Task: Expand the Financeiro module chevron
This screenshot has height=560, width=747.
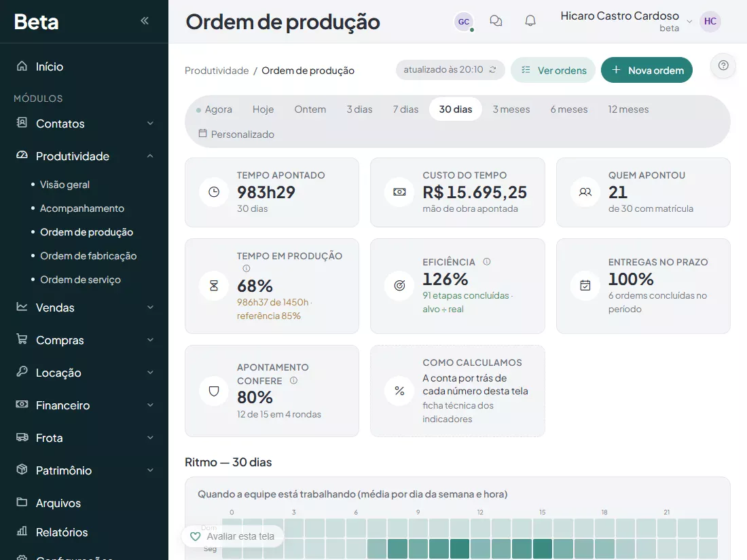Action: pyautogui.click(x=150, y=405)
